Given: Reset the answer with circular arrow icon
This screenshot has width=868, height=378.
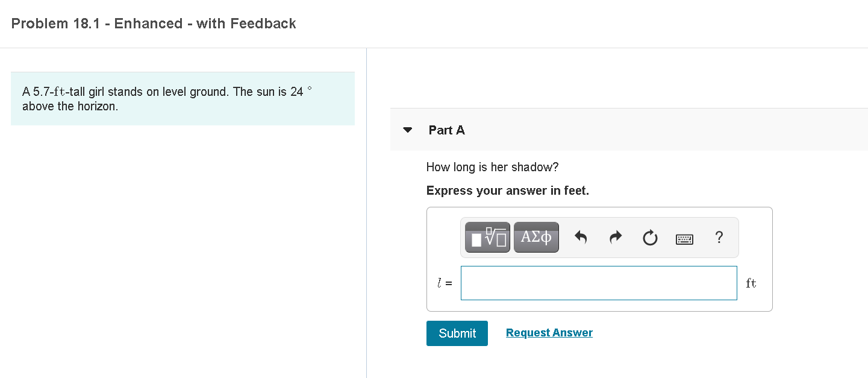Looking at the screenshot, I should click(649, 239).
